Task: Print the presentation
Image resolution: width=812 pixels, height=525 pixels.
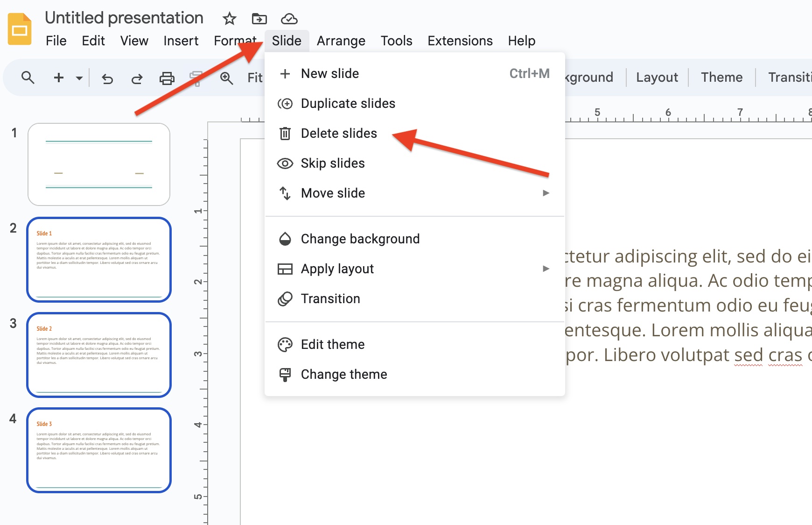Action: (x=167, y=78)
